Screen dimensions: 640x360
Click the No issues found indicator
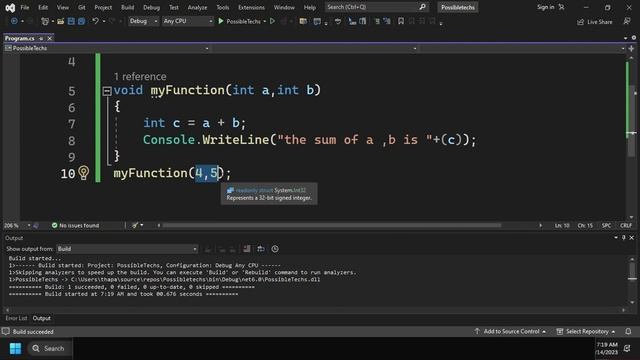76,225
